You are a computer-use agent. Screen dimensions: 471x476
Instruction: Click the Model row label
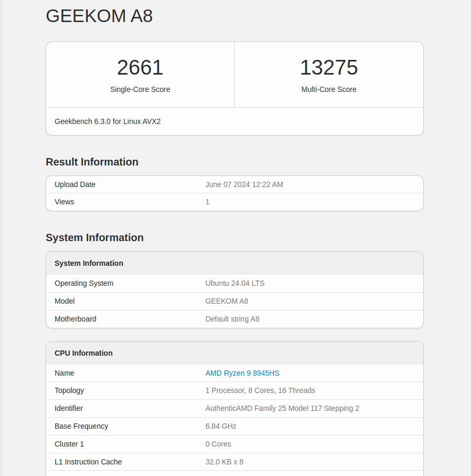[x=65, y=301]
